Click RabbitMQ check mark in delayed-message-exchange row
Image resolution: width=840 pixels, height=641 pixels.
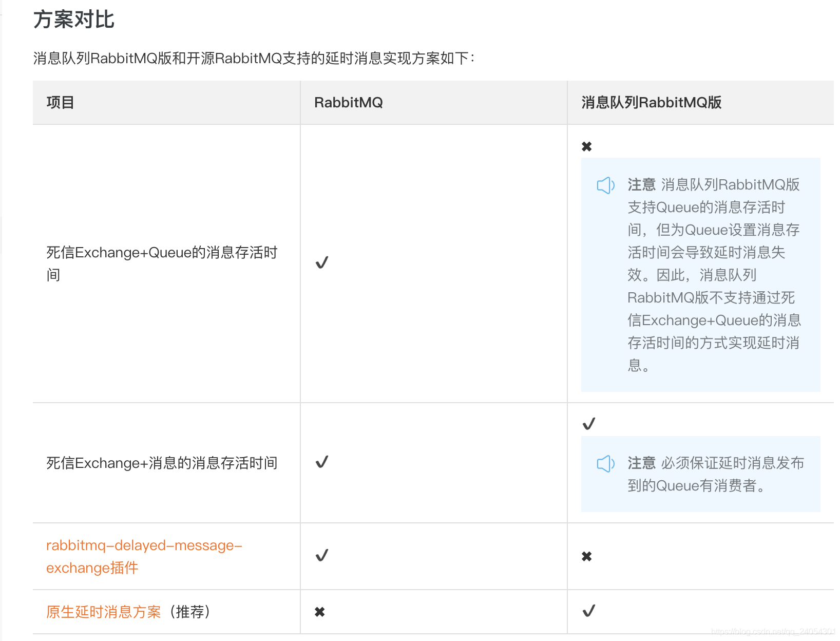pyautogui.click(x=322, y=555)
